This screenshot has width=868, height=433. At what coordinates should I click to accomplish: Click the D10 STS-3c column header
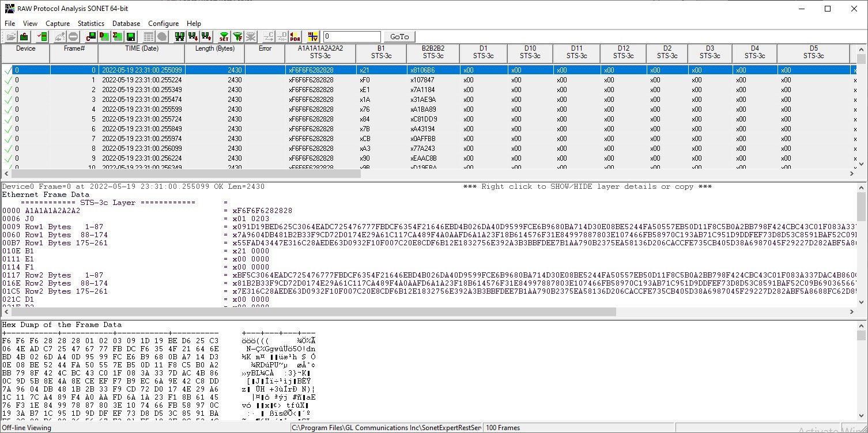tap(530, 54)
